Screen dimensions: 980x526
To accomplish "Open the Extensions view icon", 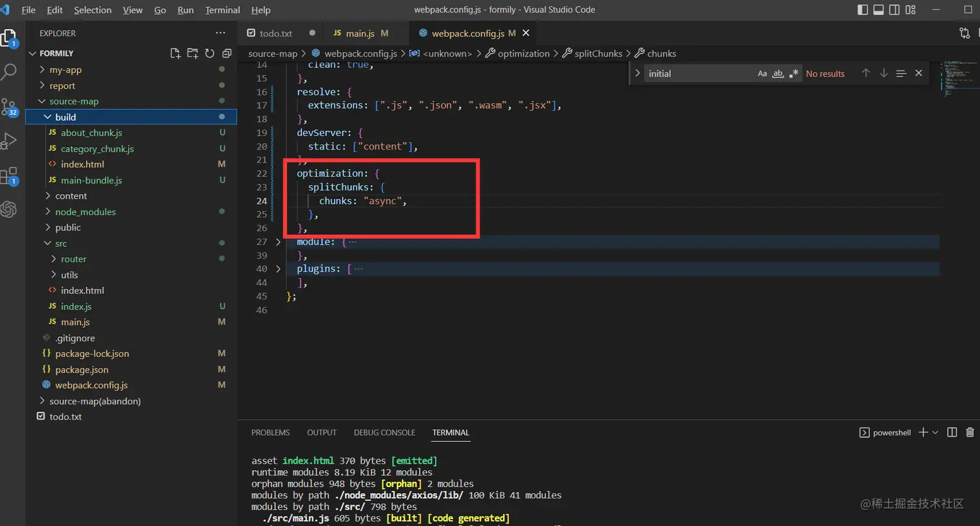I will click(x=9, y=176).
